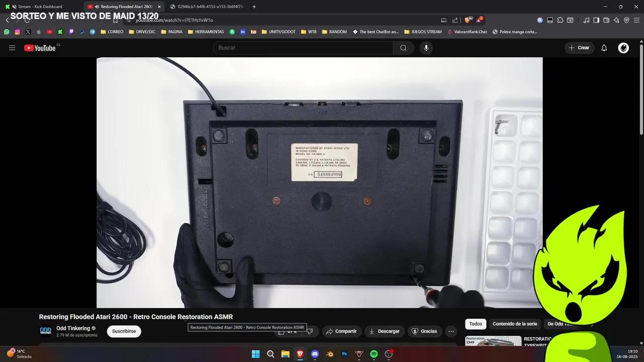Click the Suscribirse button
644x362 pixels.
pos(124,331)
